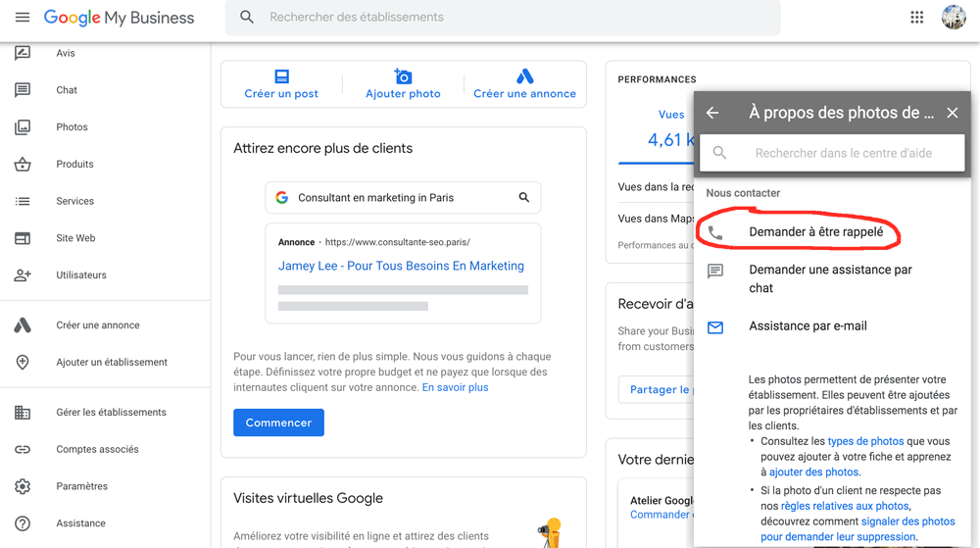The height and width of the screenshot is (548, 980).
Task: Click the phone icon for callback
Action: click(715, 233)
